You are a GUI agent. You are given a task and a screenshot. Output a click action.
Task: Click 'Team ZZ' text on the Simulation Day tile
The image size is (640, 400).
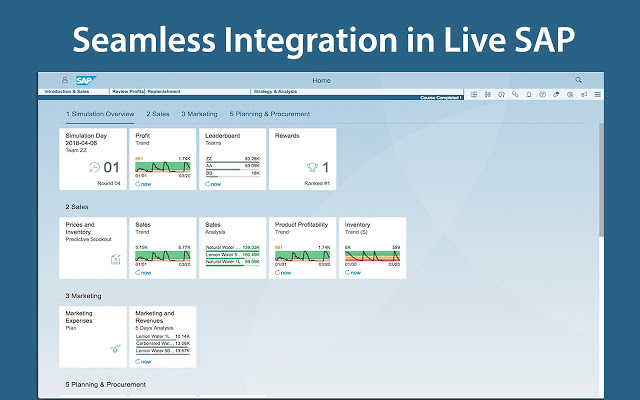click(x=76, y=150)
